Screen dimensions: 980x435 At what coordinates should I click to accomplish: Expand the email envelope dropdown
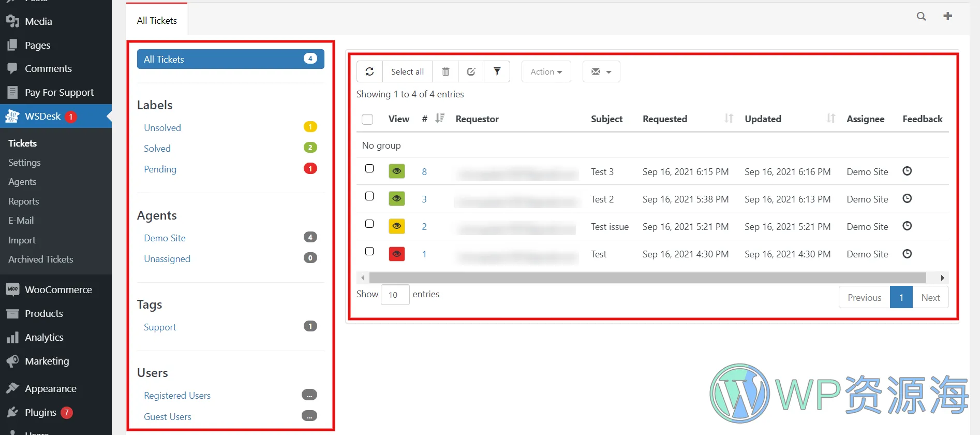click(601, 71)
